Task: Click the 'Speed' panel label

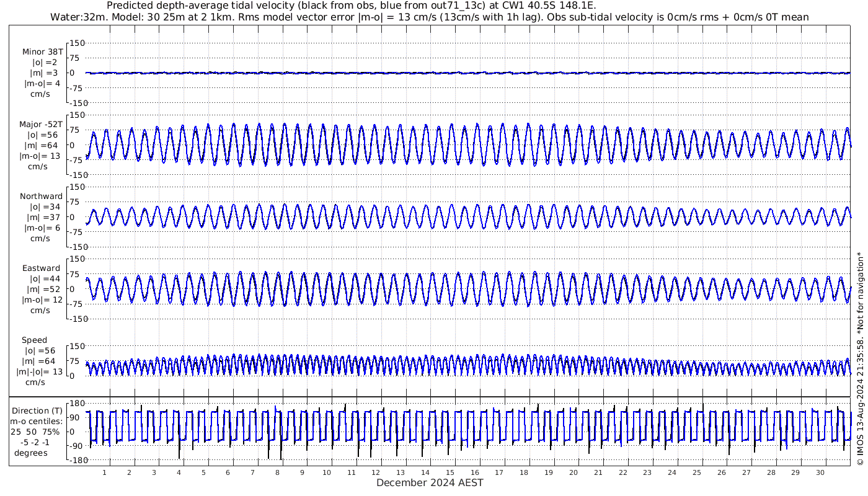Action: click(x=34, y=340)
